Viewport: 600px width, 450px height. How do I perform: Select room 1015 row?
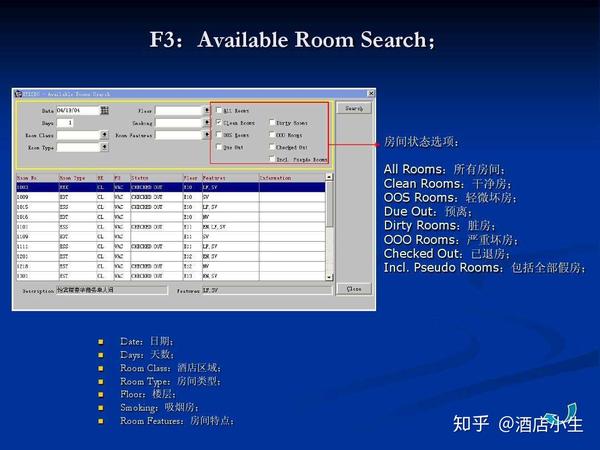171,207
